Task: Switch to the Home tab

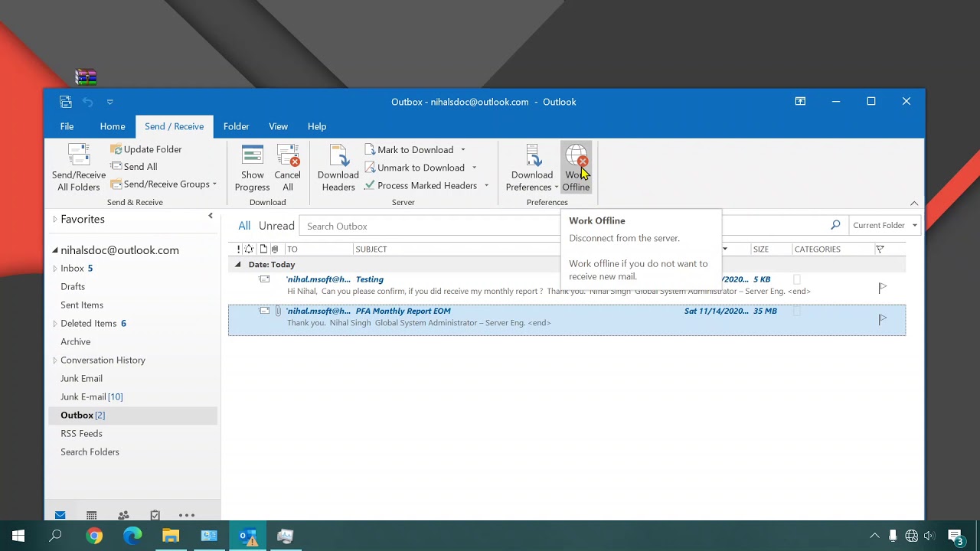Action: (113, 126)
